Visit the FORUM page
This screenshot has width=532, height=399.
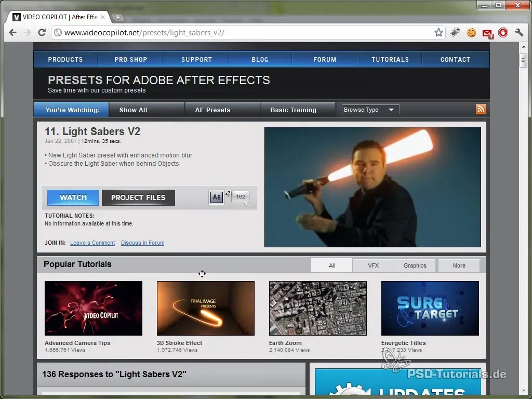tap(325, 59)
